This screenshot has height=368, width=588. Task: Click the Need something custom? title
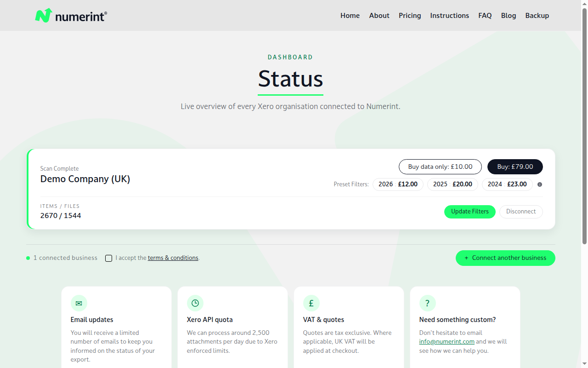[458, 320]
